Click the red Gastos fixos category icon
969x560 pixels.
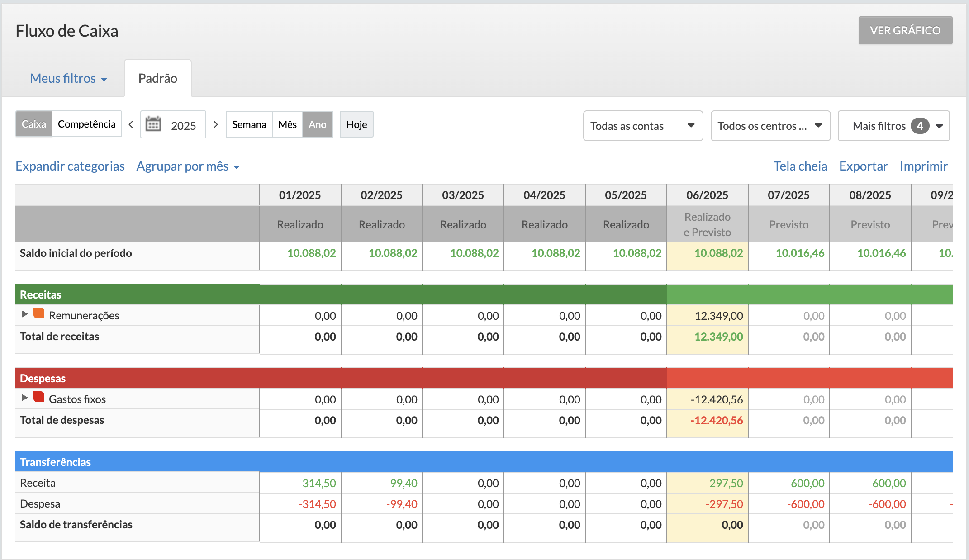[x=39, y=397]
